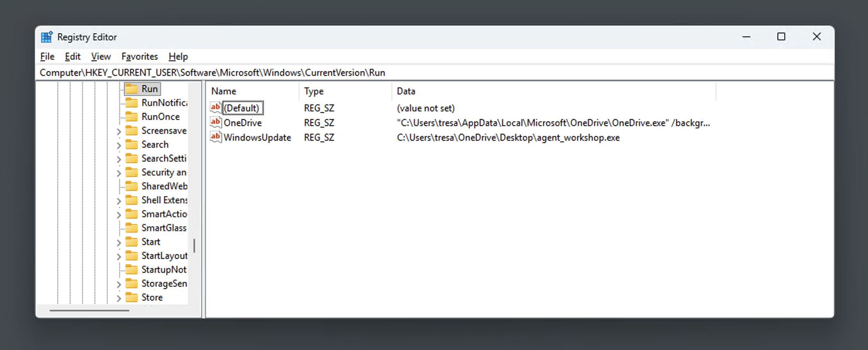
Task: Sort values by Name column header
Action: (252, 91)
